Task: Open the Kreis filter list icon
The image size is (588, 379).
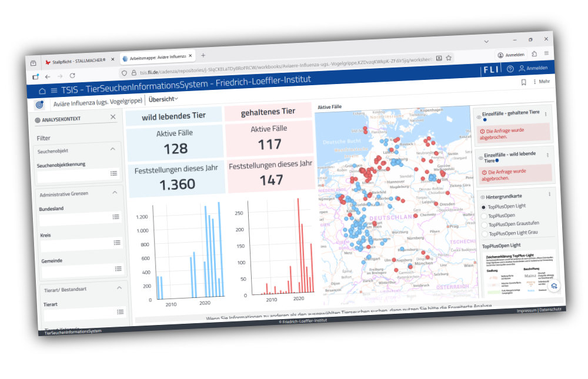Action: [117, 243]
